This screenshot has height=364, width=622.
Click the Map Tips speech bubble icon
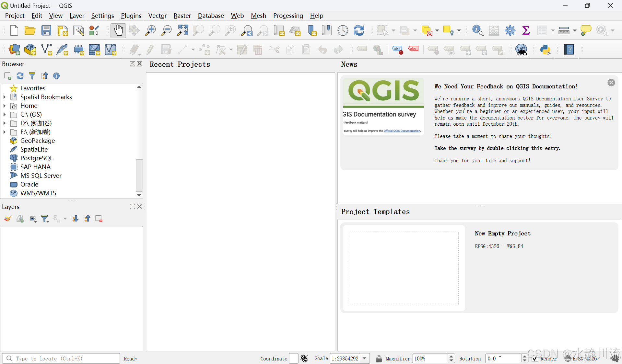click(585, 30)
